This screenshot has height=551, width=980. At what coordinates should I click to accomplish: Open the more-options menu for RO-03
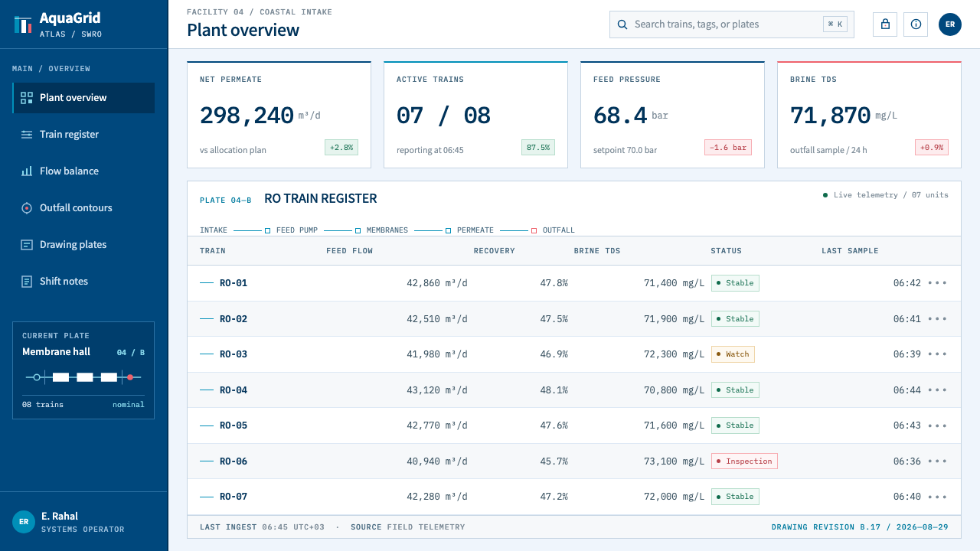[x=937, y=354]
